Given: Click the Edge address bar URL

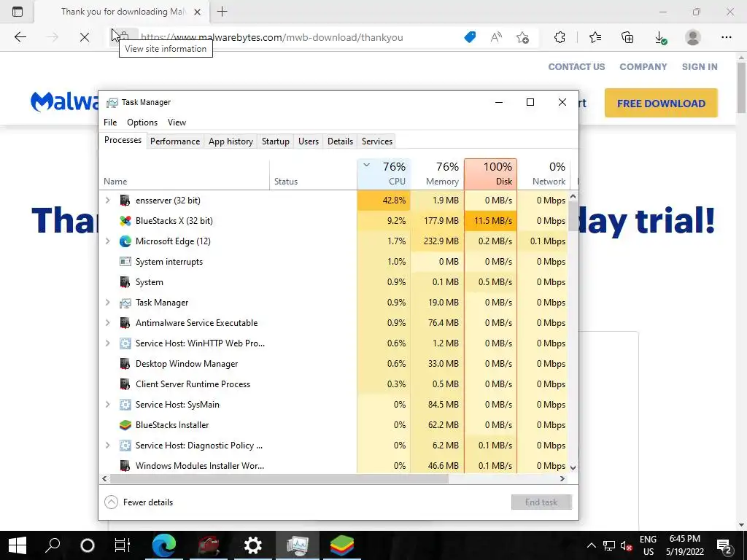Looking at the screenshot, I should (272, 37).
